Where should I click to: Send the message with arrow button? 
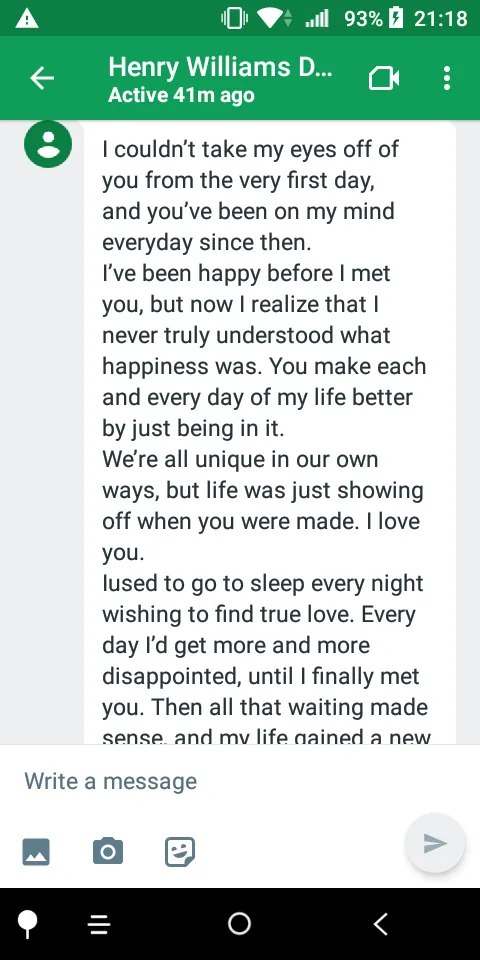click(x=435, y=843)
